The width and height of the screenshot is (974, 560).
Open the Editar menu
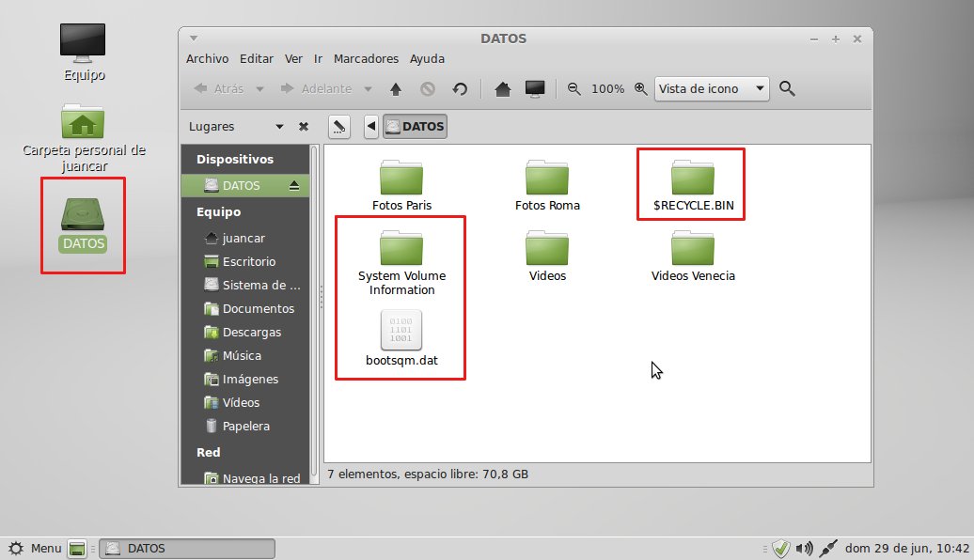(x=256, y=58)
